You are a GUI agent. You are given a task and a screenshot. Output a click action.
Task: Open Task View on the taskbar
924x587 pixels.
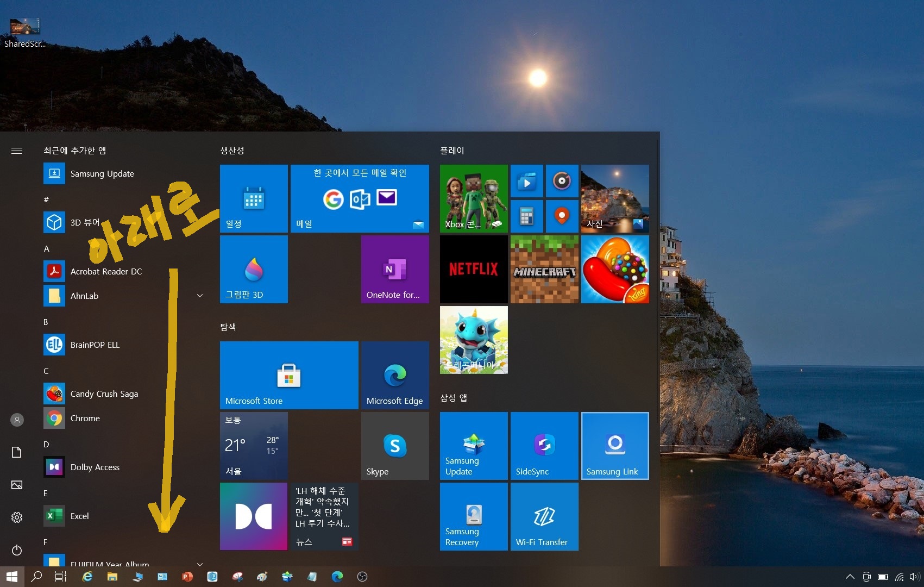tap(61, 577)
